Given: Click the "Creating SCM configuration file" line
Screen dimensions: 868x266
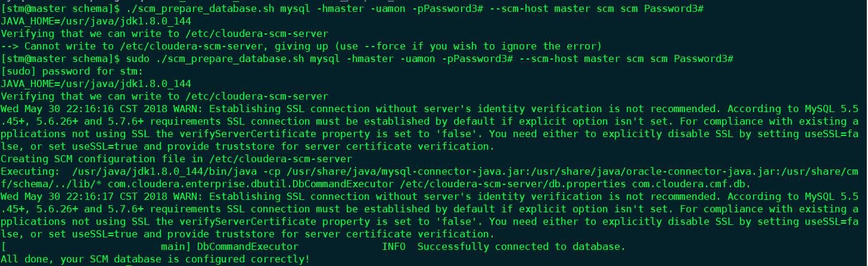Looking at the screenshot, I should coord(176,159).
